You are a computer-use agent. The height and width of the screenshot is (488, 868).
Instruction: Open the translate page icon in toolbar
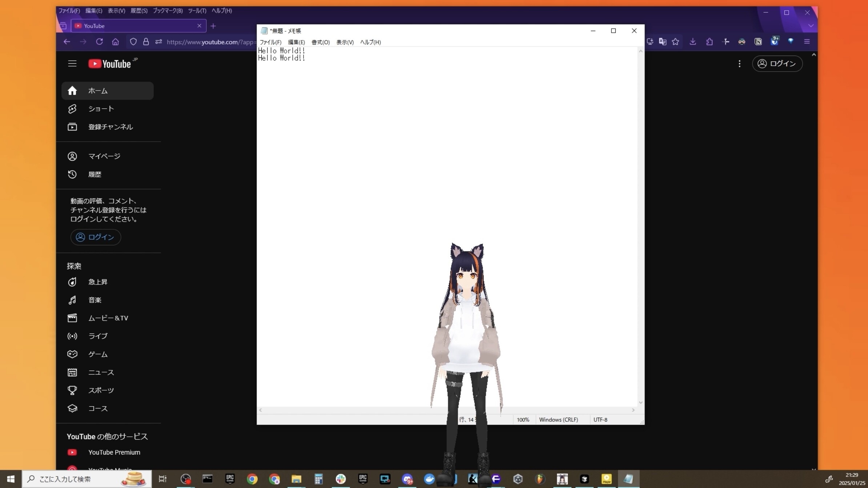663,42
